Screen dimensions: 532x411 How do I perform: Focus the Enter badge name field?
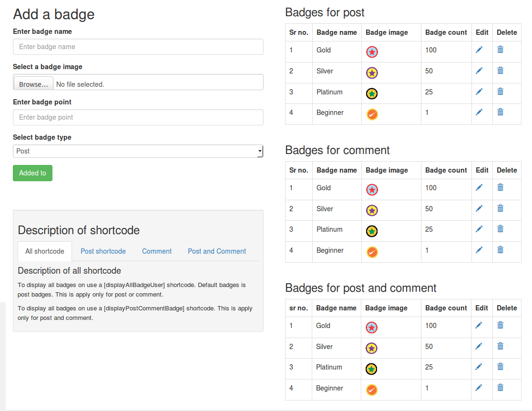click(138, 47)
